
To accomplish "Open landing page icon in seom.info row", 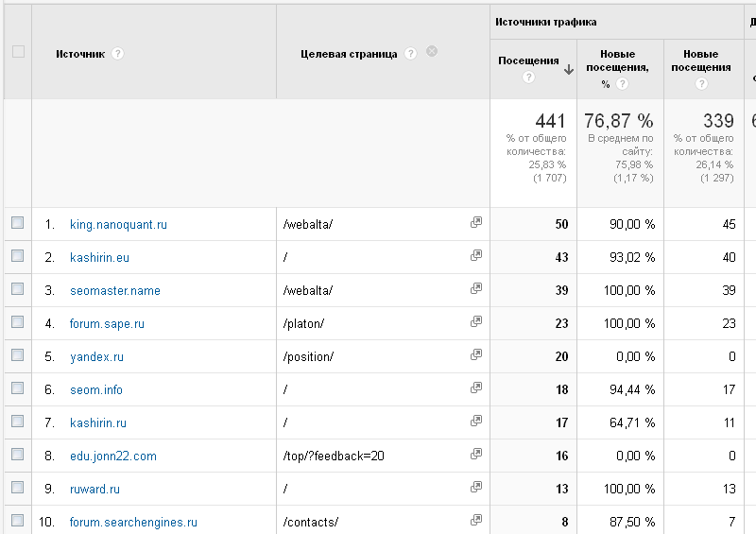I will tap(476, 388).
